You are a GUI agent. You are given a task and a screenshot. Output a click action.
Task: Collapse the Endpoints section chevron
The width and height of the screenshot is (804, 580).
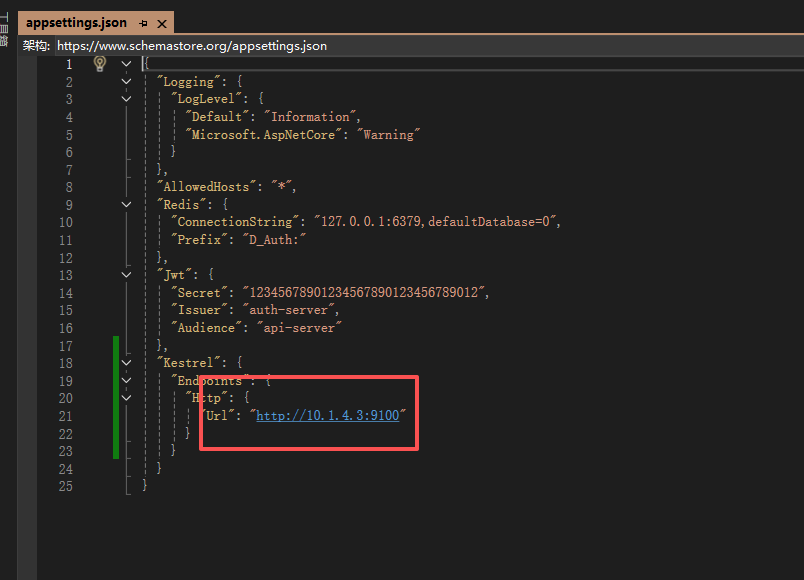click(126, 381)
